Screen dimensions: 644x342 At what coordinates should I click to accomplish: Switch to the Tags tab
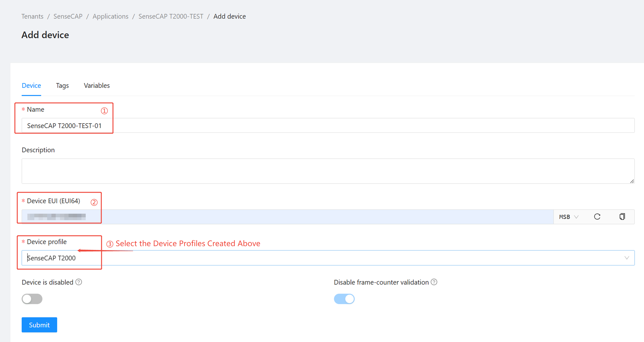pyautogui.click(x=62, y=86)
